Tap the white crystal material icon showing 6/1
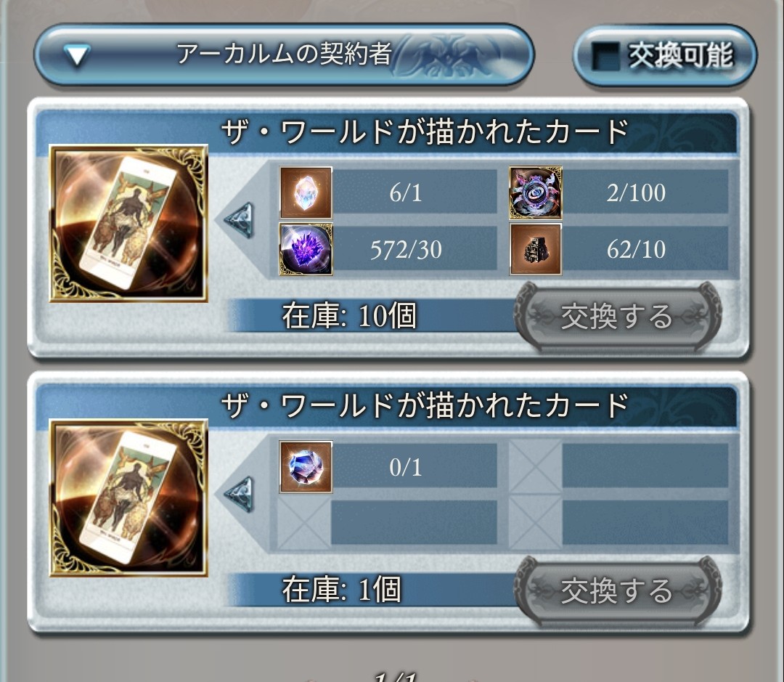784x682 pixels. (306, 192)
